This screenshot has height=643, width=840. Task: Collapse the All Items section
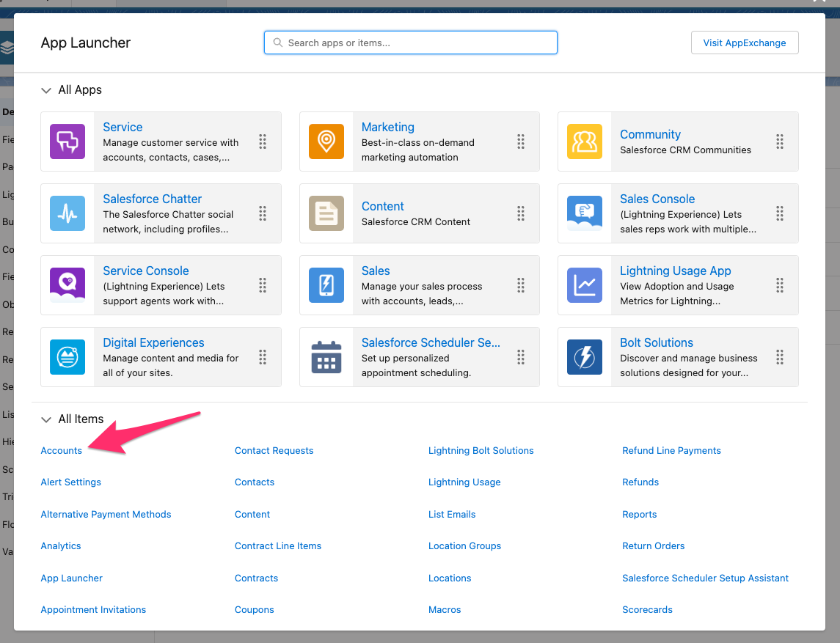[x=46, y=419]
